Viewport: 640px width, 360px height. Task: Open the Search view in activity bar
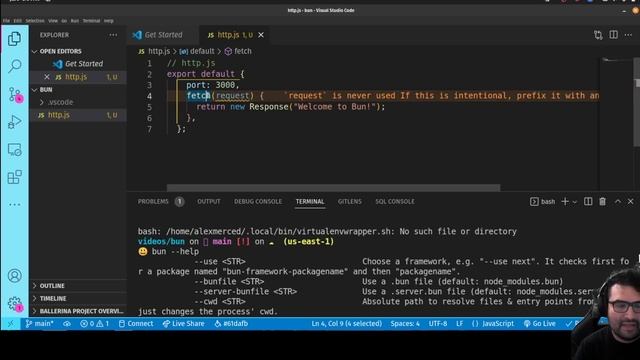pyautogui.click(x=14, y=66)
